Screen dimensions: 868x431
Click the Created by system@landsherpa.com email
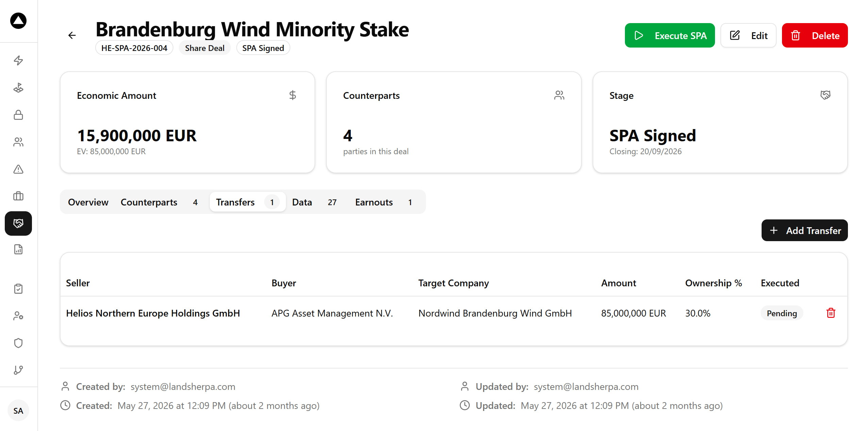pos(183,387)
